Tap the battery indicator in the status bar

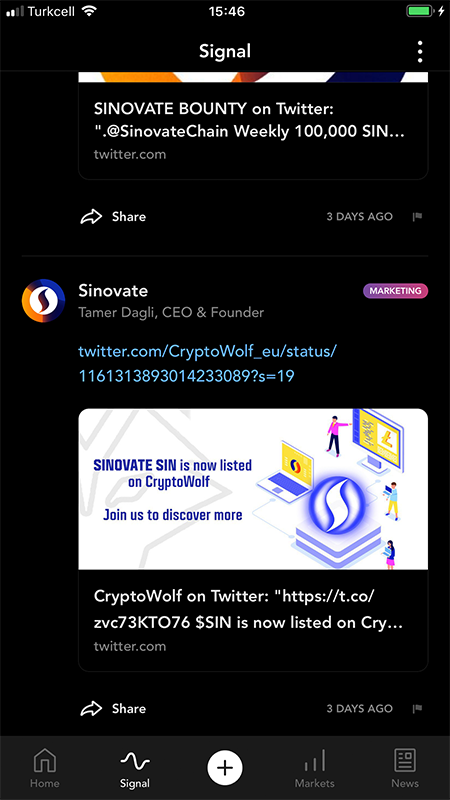[x=420, y=11]
